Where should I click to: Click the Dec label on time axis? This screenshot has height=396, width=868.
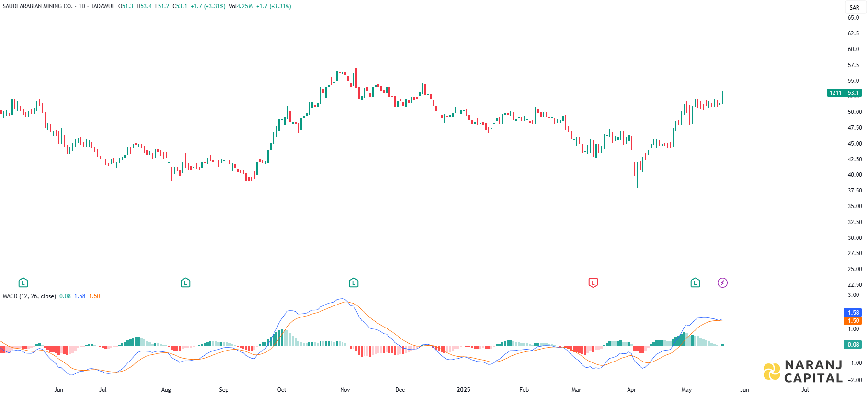point(400,390)
